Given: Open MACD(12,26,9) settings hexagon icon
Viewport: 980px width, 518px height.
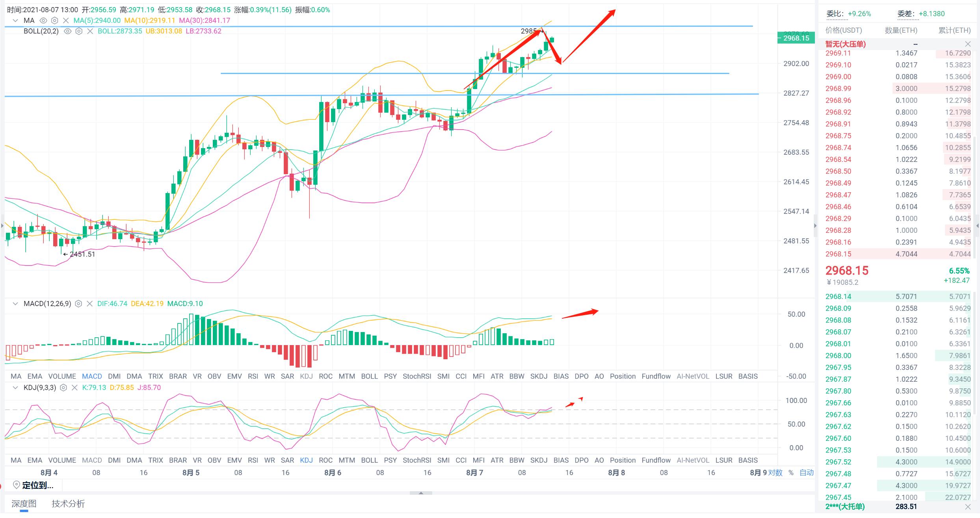Looking at the screenshot, I should coord(78,304).
